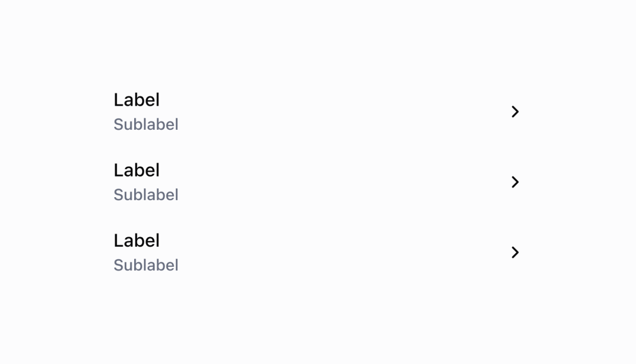
Task: Click the first Sublabel text
Action: [146, 124]
